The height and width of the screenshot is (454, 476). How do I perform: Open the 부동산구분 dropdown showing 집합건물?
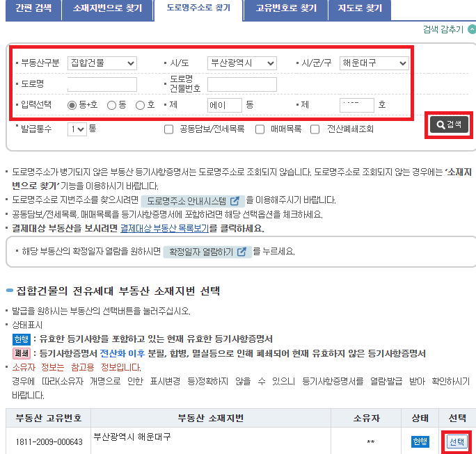pyautogui.click(x=102, y=63)
